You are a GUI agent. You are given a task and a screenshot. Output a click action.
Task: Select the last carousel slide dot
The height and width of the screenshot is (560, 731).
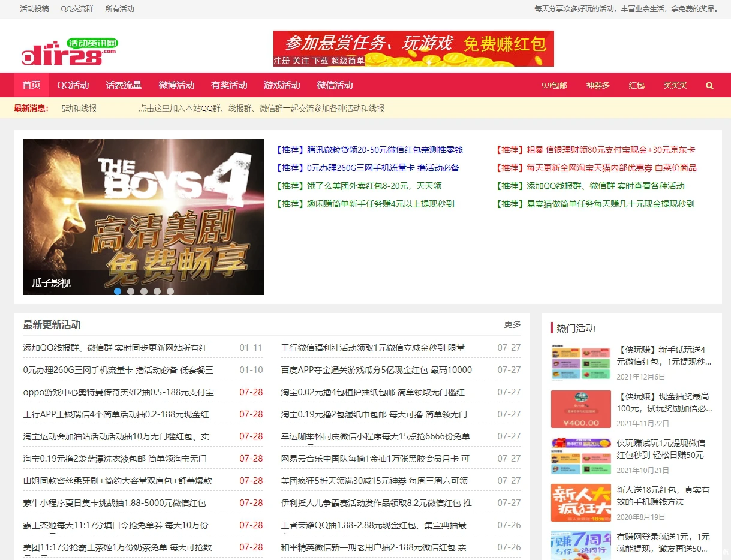click(x=170, y=291)
